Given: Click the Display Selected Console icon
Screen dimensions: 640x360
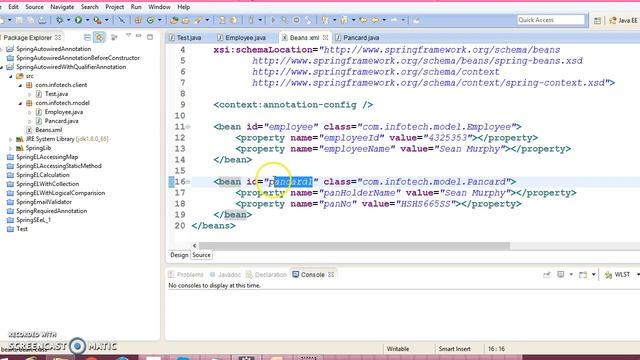Looking at the screenshot, I should point(561,275).
